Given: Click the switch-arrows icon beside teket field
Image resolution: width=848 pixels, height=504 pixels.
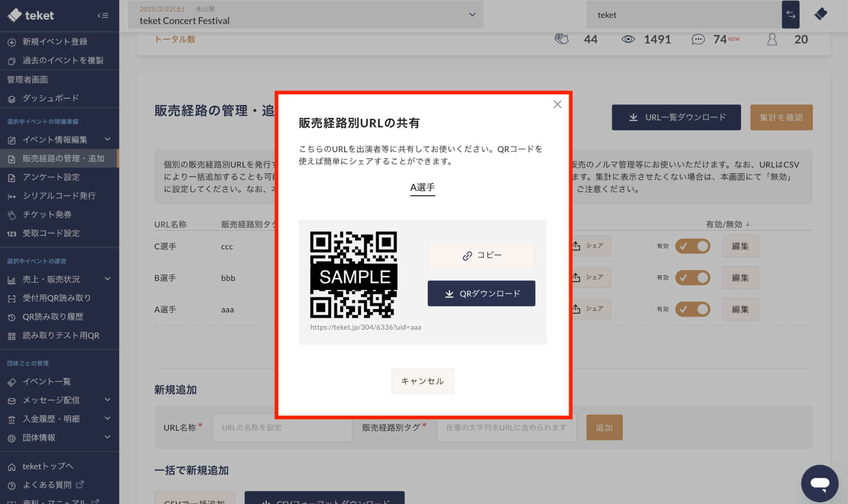Looking at the screenshot, I should 790,14.
